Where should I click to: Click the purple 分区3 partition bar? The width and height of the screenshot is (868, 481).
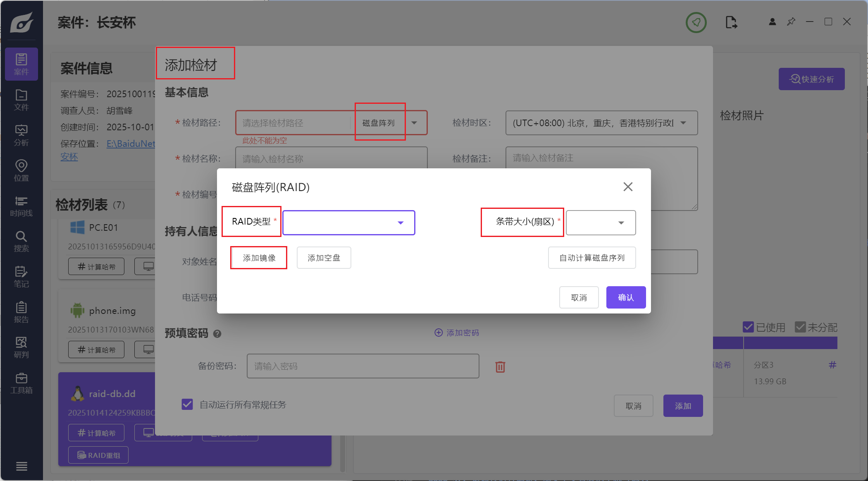[790, 343]
